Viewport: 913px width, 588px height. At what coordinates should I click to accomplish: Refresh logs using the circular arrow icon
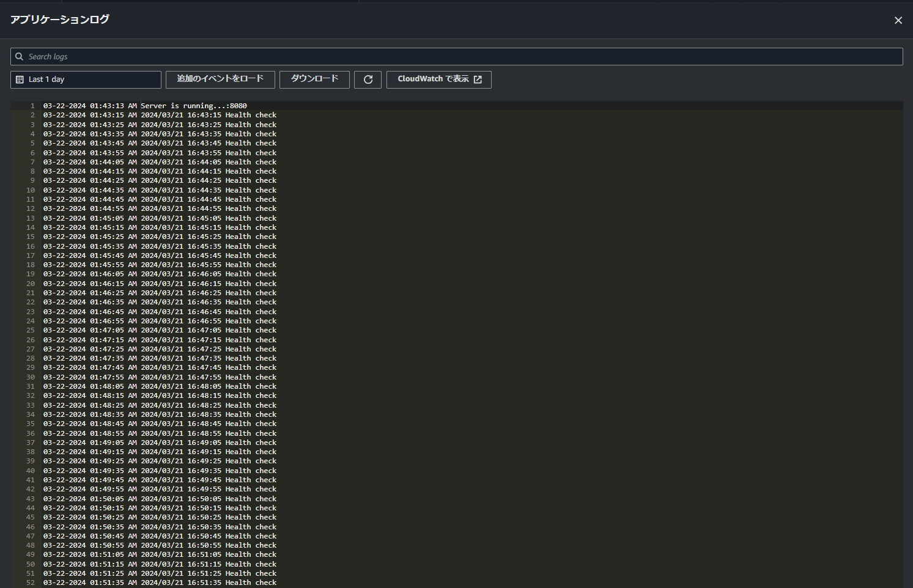[x=368, y=79]
